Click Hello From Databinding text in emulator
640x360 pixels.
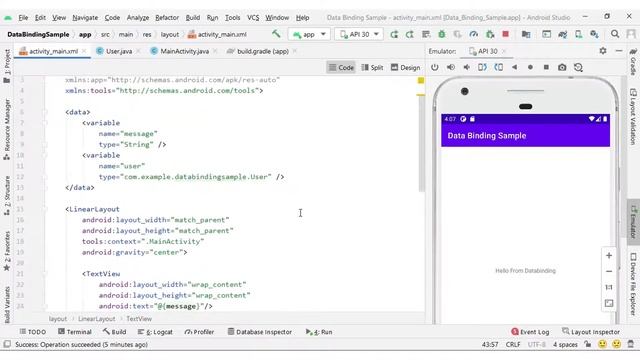525,271
